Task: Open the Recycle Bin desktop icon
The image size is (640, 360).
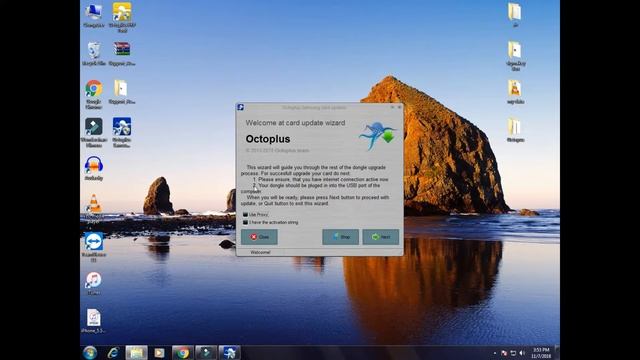Action: 93,53
